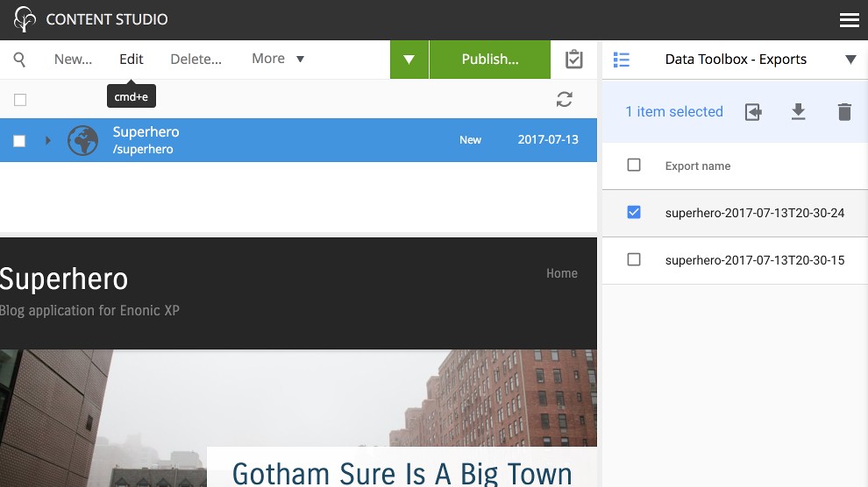Load the selected export

click(753, 111)
